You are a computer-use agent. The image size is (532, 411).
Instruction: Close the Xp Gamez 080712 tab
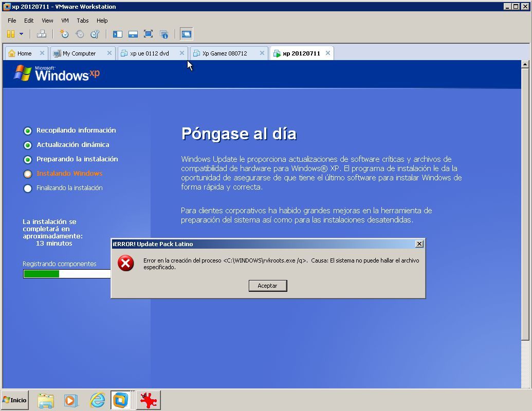point(262,53)
